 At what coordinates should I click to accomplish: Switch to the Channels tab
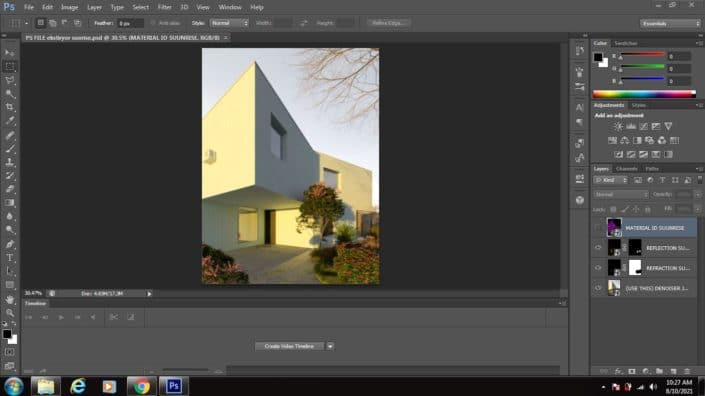click(x=627, y=169)
